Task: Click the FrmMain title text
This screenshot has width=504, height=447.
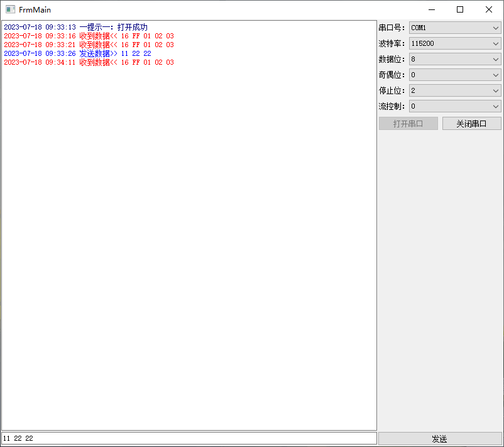Action: 35,10
